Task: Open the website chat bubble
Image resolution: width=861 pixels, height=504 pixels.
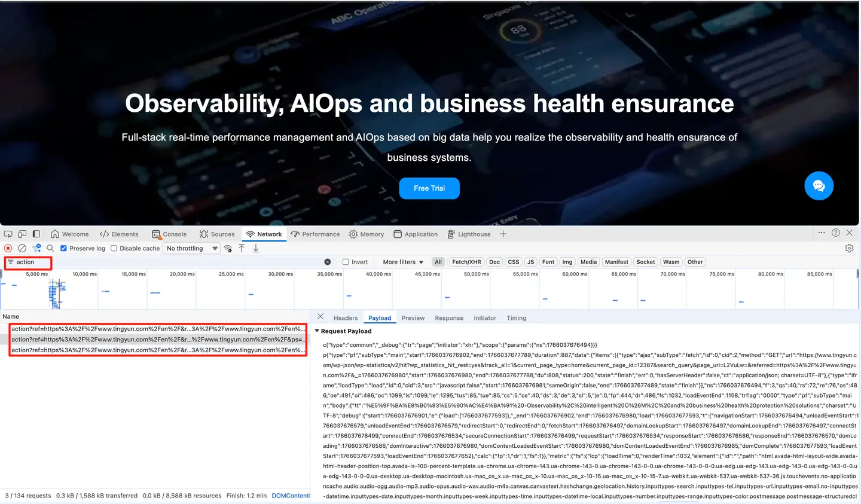Action: point(819,185)
